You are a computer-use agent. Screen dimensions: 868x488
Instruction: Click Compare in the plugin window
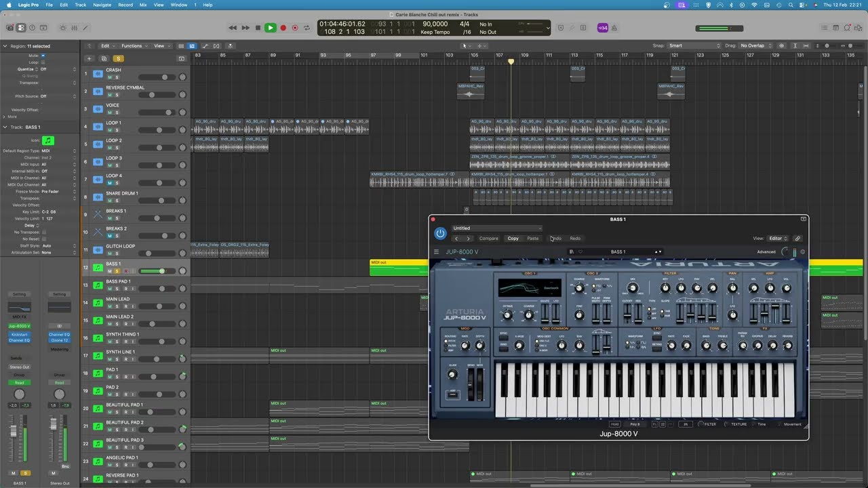(488, 239)
